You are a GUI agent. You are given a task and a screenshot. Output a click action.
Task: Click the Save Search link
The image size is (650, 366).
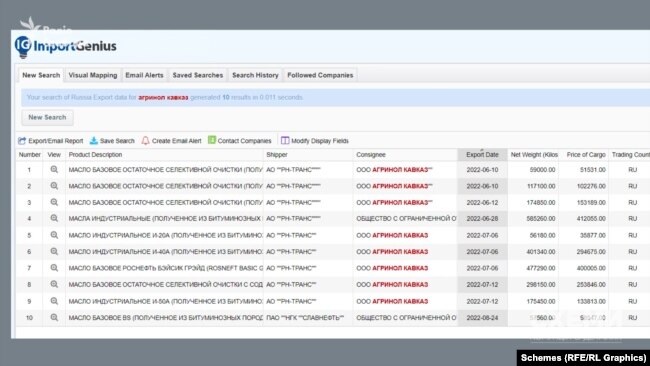pyautogui.click(x=117, y=141)
